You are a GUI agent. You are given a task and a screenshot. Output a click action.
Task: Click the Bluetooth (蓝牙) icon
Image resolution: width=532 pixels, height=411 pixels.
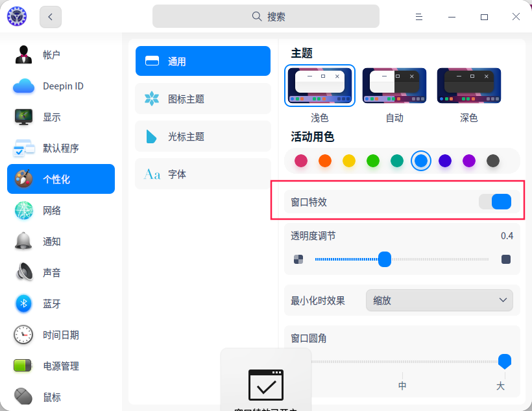click(23, 303)
